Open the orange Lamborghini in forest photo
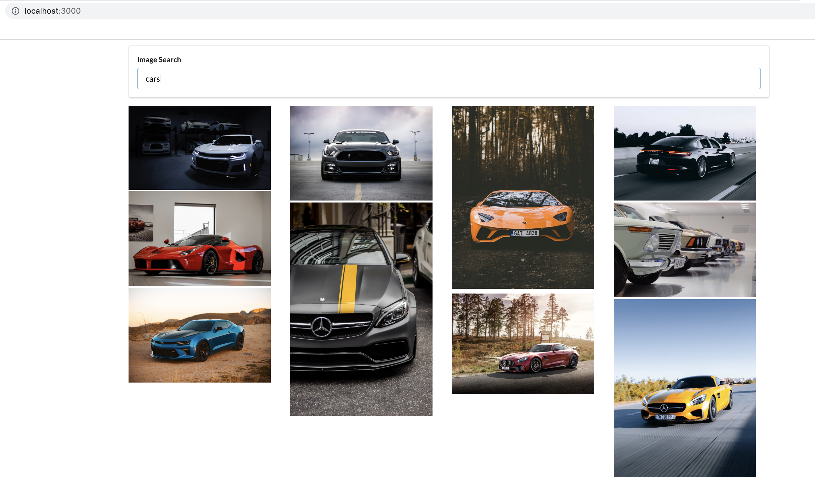The width and height of the screenshot is (815, 504). (x=523, y=197)
